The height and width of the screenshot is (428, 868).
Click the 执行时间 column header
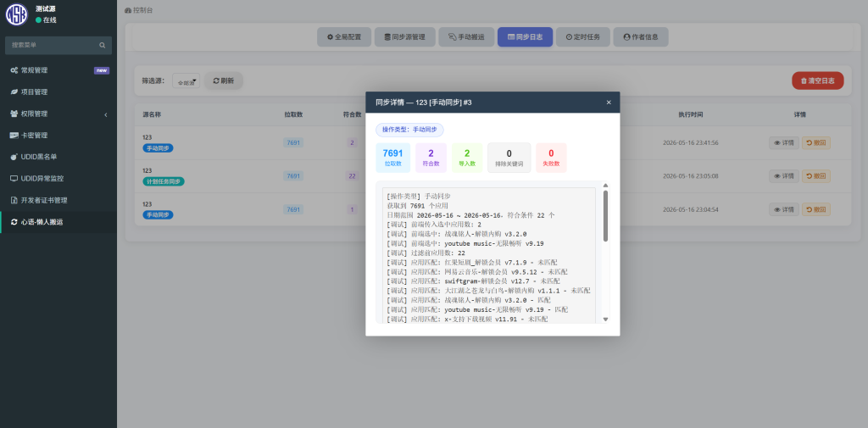click(690, 114)
